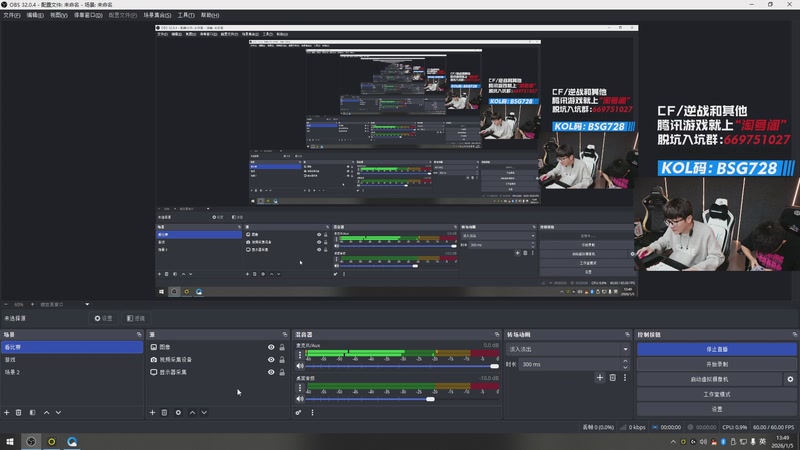Open the 场景集合(S) menu
Image resolution: width=800 pixels, height=450 pixels.
pyautogui.click(x=157, y=15)
